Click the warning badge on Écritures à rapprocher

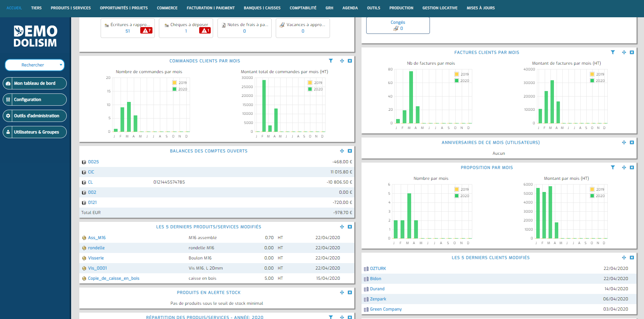147,30
